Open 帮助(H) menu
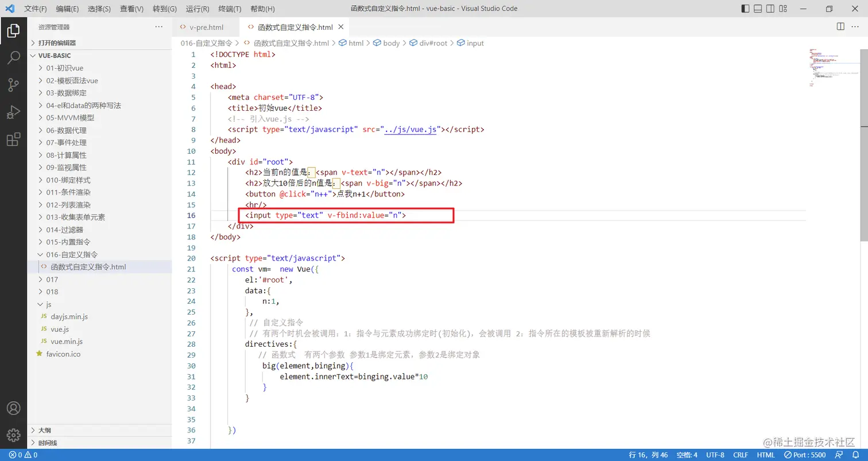 pyautogui.click(x=263, y=9)
